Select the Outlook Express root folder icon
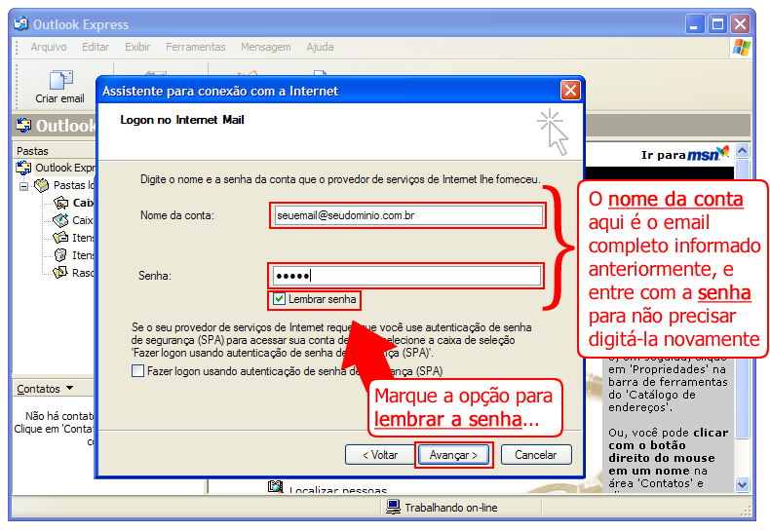This screenshot has height=532, width=770. (23, 168)
